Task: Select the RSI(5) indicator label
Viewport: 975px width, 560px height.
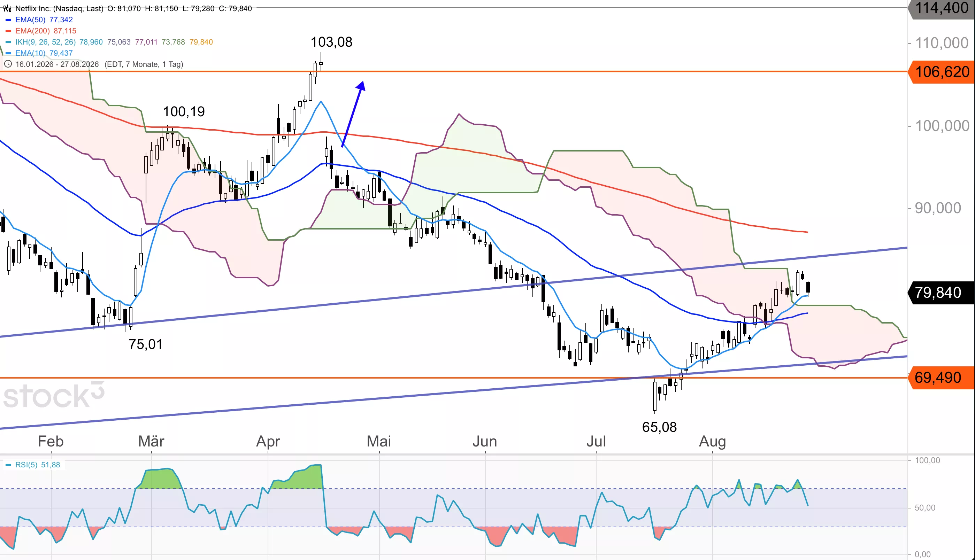Action: [x=26, y=465]
